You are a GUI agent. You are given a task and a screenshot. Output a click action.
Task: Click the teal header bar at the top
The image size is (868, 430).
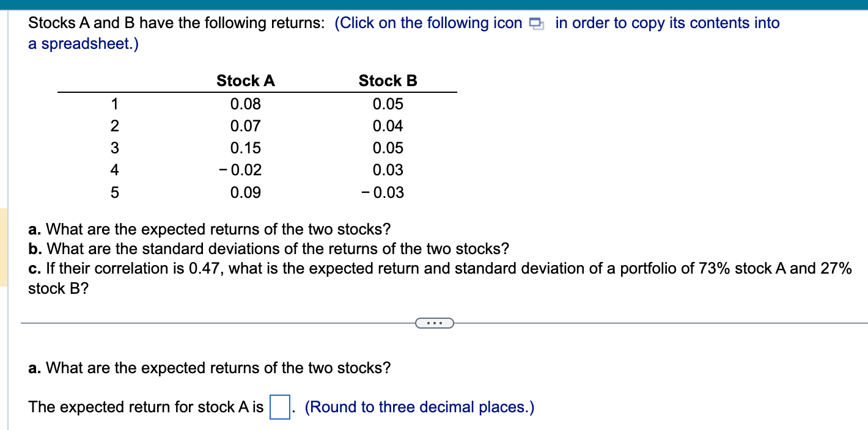click(x=434, y=4)
